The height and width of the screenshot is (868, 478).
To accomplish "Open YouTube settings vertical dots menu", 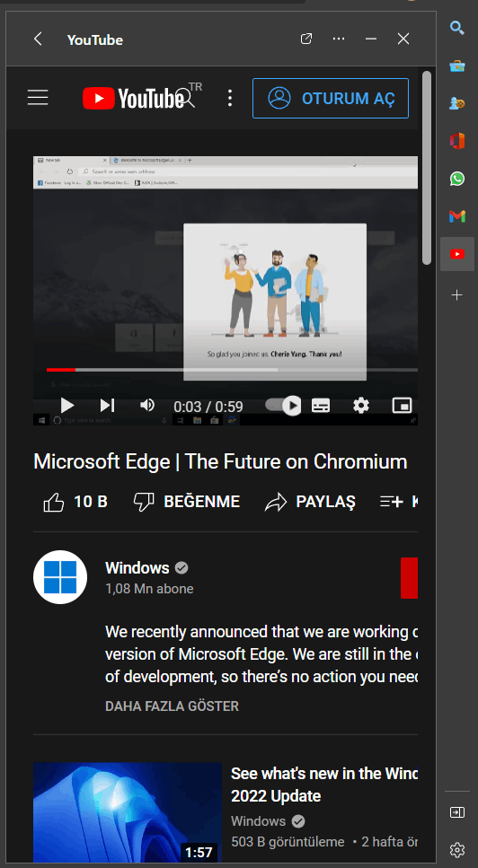I will point(230,98).
